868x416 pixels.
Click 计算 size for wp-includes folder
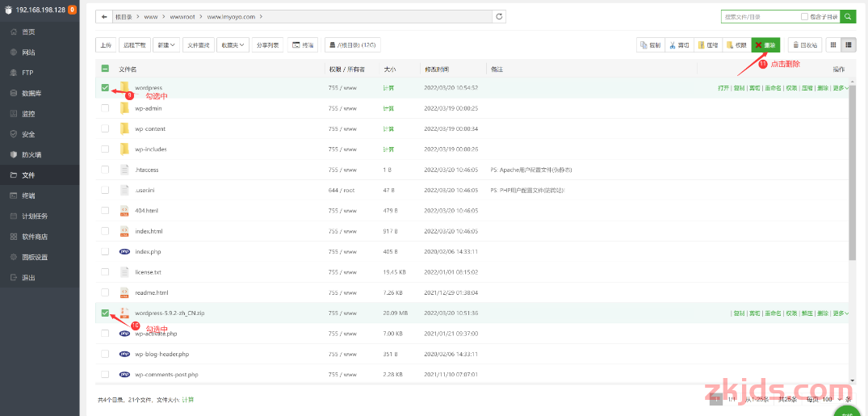(388, 149)
